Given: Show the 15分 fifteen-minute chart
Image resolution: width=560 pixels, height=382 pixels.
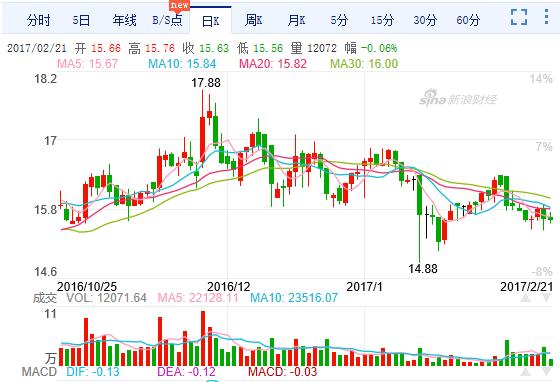Looking at the screenshot, I should (382, 20).
